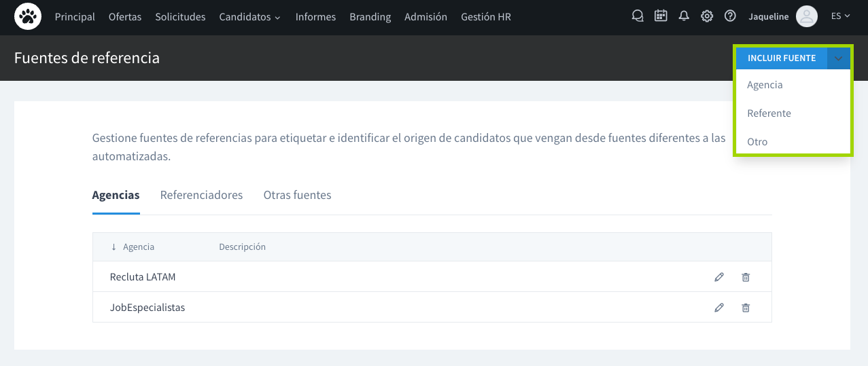The height and width of the screenshot is (366, 868).
Task: Open the settings gear icon
Action: (707, 16)
